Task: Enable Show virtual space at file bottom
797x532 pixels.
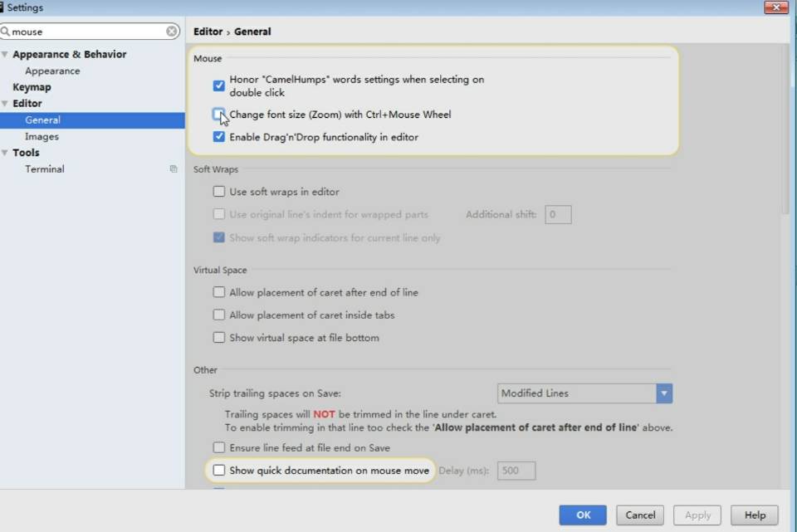Action: click(218, 338)
